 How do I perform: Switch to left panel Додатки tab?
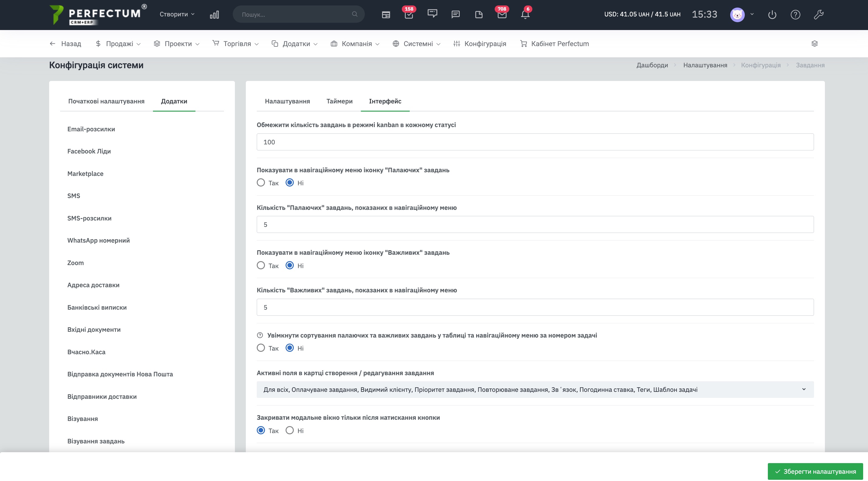(x=174, y=101)
